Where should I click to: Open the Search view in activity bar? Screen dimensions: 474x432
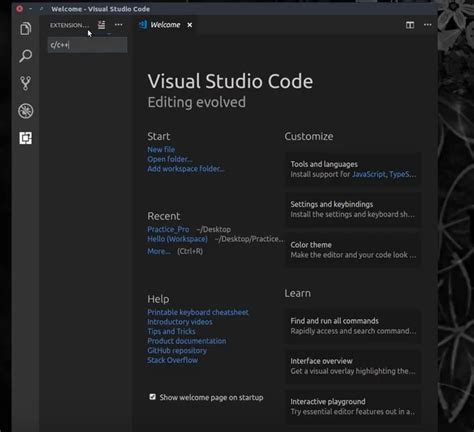click(x=26, y=56)
